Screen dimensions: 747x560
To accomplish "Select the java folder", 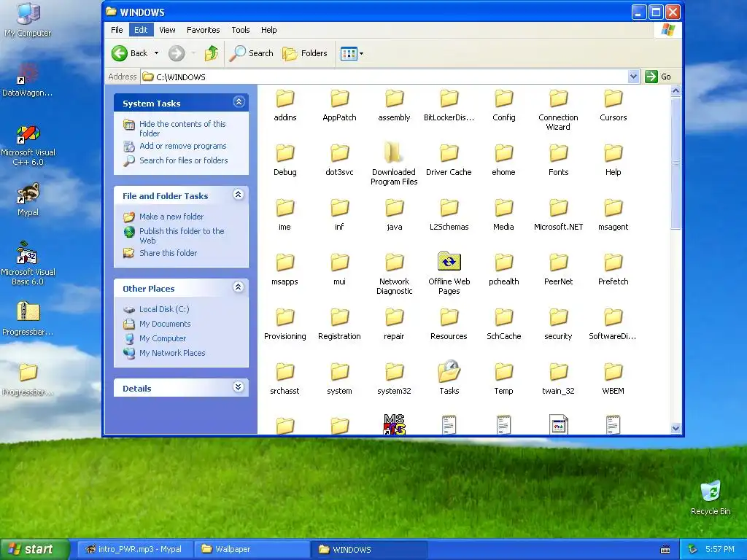I will [x=394, y=215].
